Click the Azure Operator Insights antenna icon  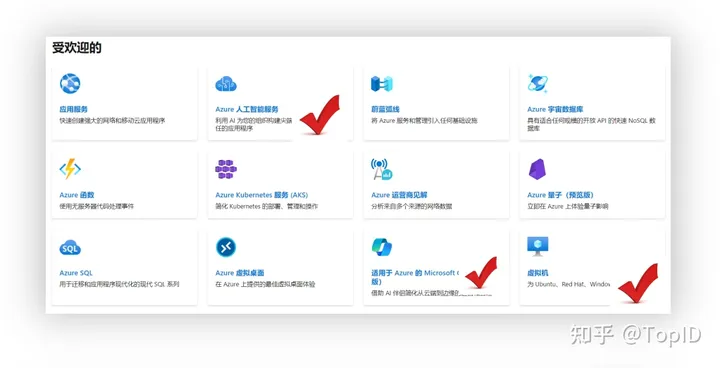pos(382,169)
